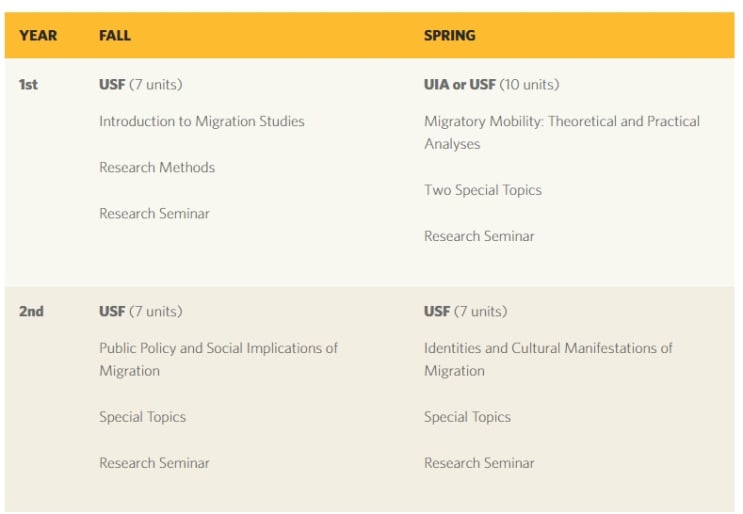Click the YEAR column header

coord(38,36)
